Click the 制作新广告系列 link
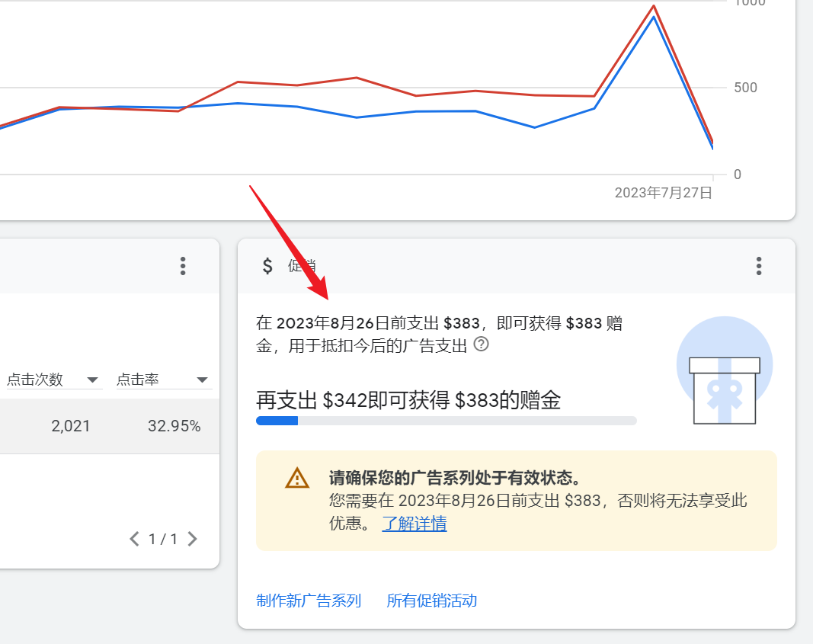The image size is (813, 644). coord(309,601)
